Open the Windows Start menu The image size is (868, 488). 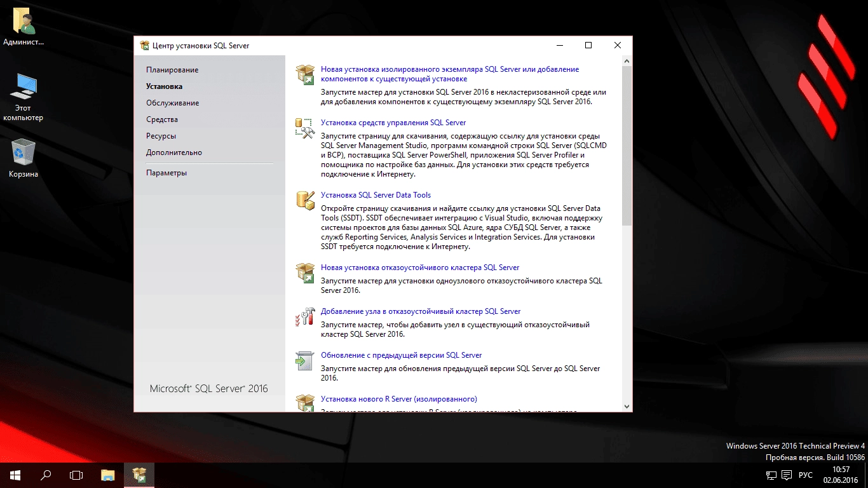[15, 475]
